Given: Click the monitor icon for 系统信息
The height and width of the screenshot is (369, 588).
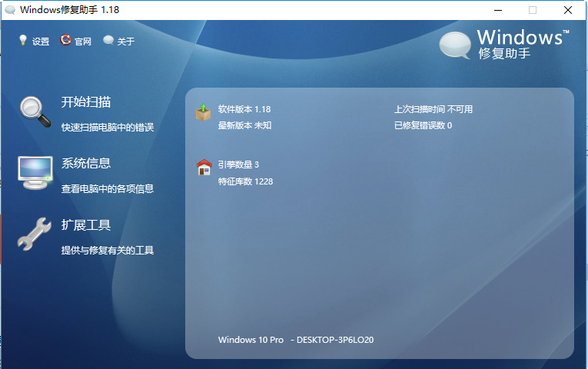Looking at the screenshot, I should (x=35, y=172).
